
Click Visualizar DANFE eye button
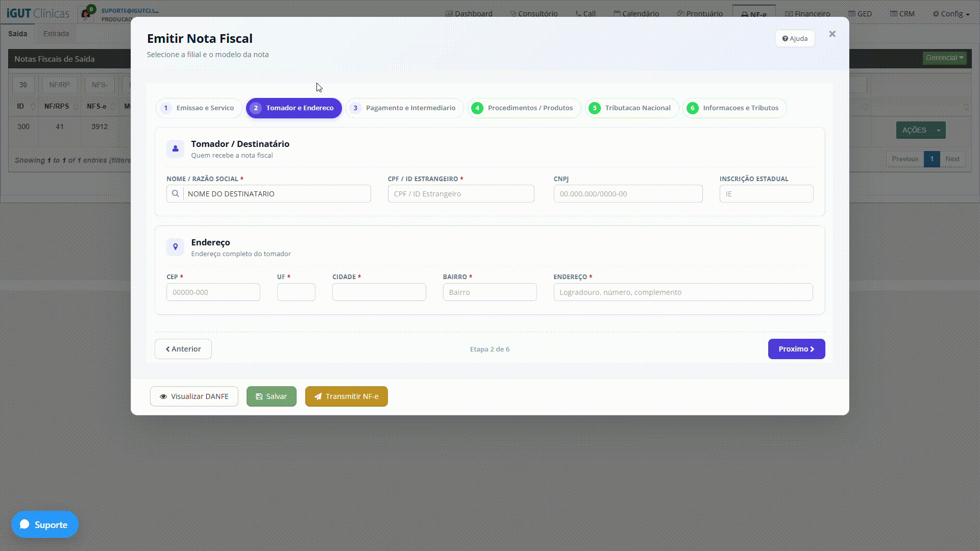click(194, 396)
